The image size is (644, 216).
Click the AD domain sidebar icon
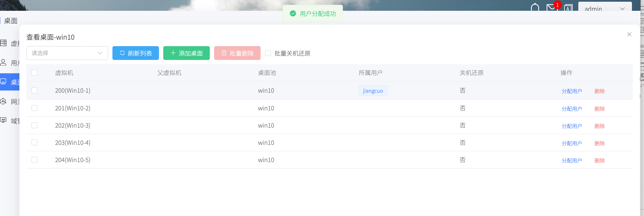pos(3,120)
